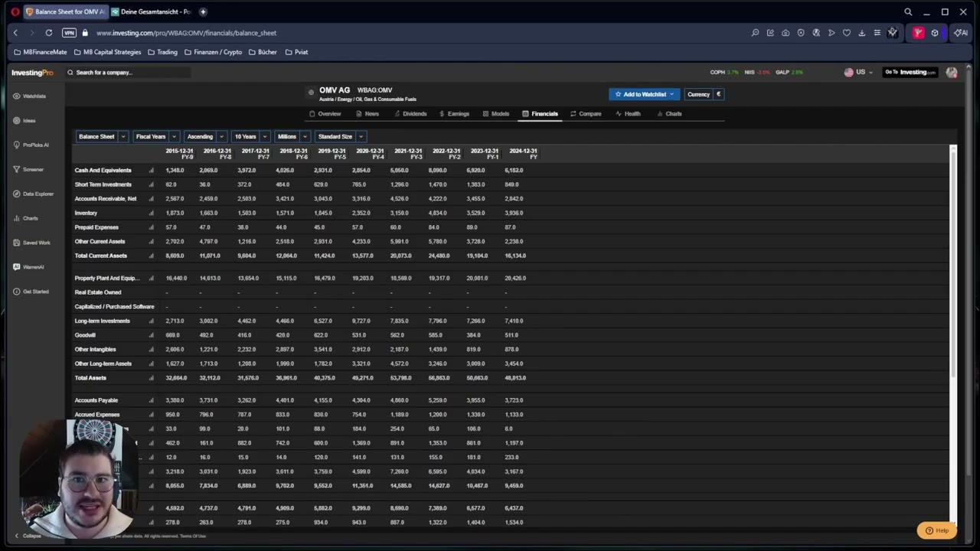Collapse the sidebar with the Collapse button
980x551 pixels.
28,536
